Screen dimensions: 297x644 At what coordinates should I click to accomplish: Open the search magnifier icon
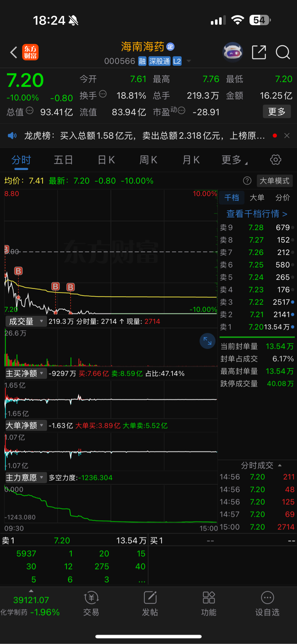(283, 52)
